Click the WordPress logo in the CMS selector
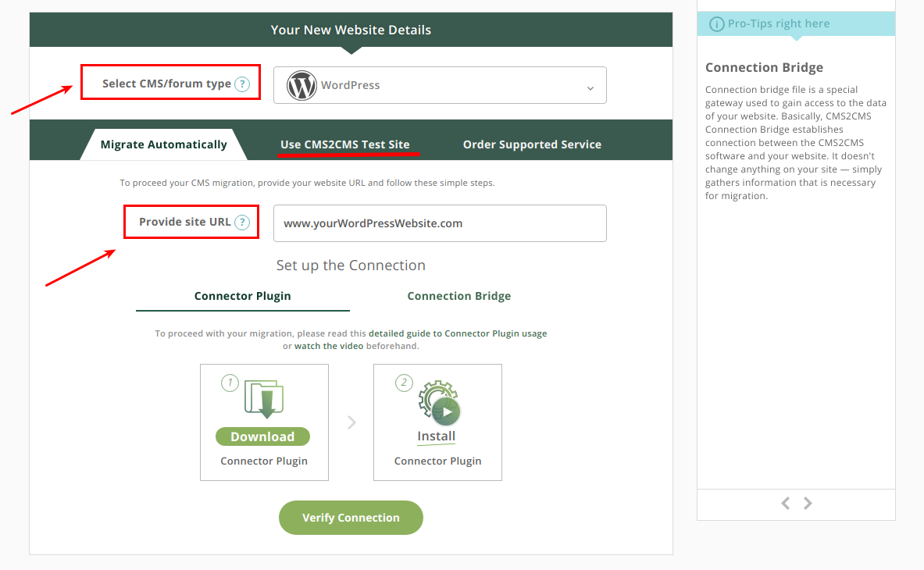 (301, 85)
